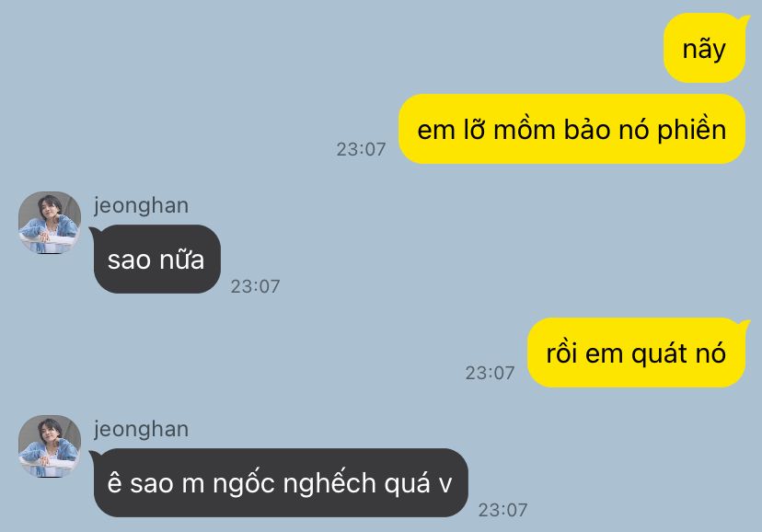This screenshot has height=532, width=762.
Task: Click the word 'phiền' in the yellow message
Action: (x=691, y=130)
